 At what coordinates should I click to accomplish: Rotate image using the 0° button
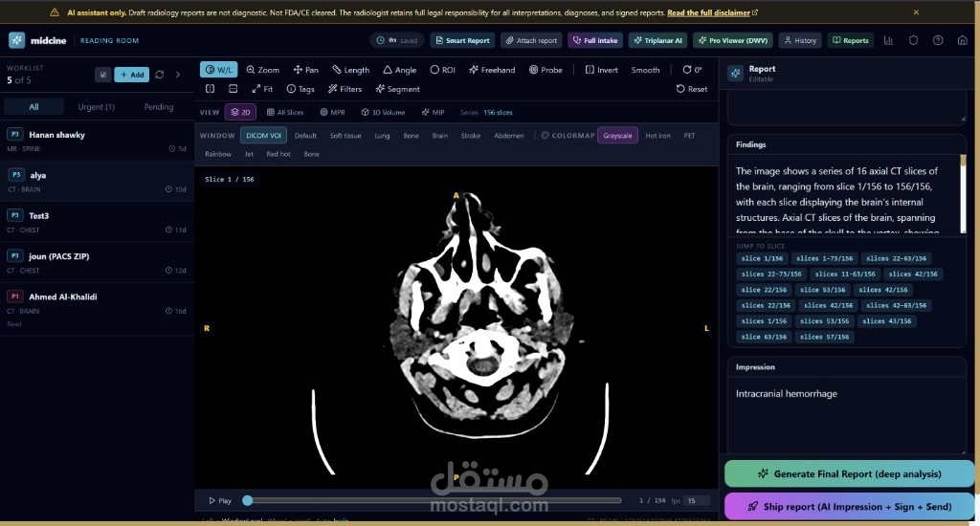click(x=692, y=70)
